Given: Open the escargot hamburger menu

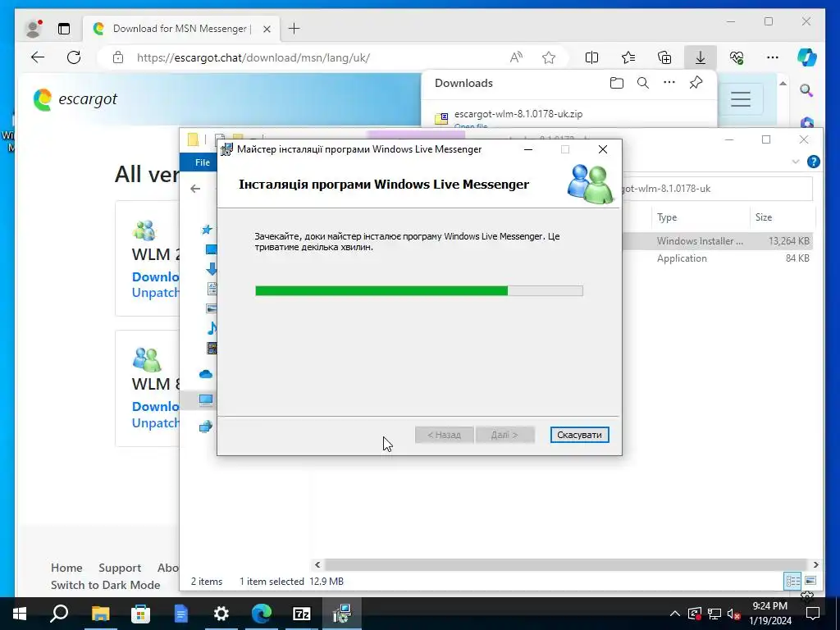Looking at the screenshot, I should (x=741, y=99).
